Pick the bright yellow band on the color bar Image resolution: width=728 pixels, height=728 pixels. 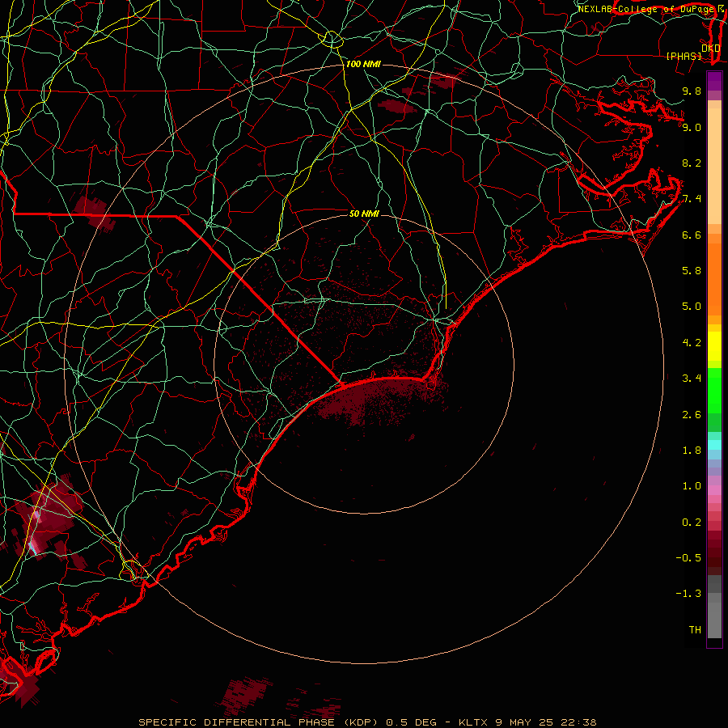point(714,346)
